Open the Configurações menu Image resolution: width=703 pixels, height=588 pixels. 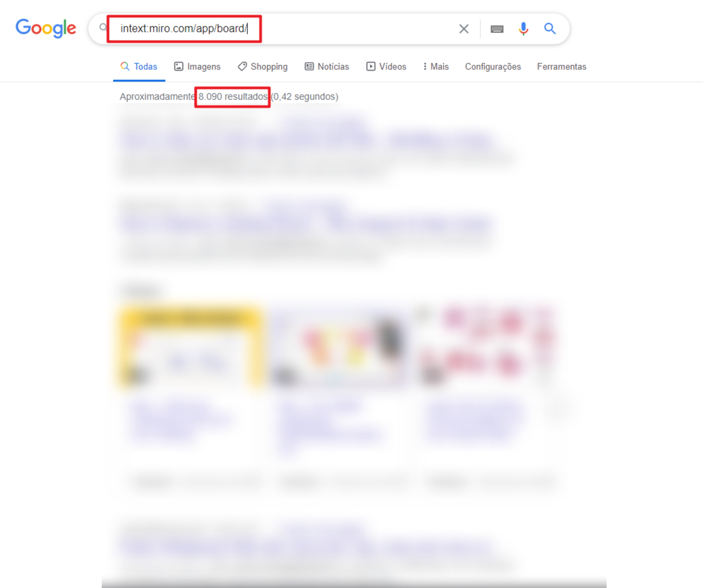(493, 66)
